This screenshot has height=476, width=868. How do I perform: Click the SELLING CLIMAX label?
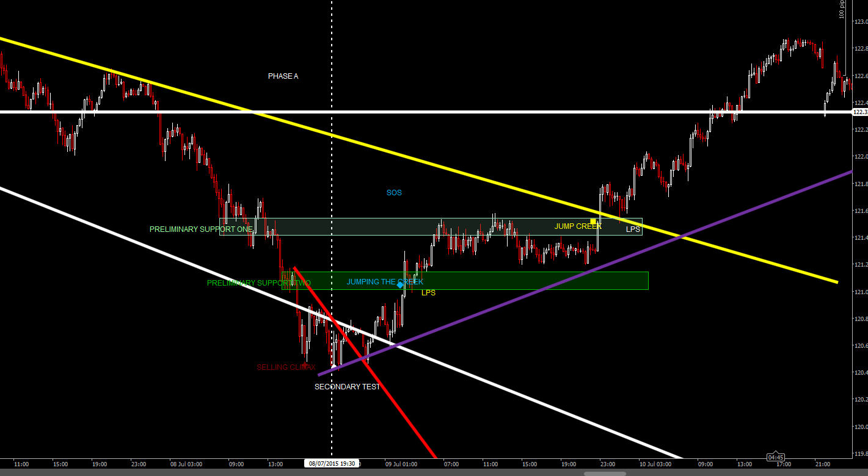286,367
